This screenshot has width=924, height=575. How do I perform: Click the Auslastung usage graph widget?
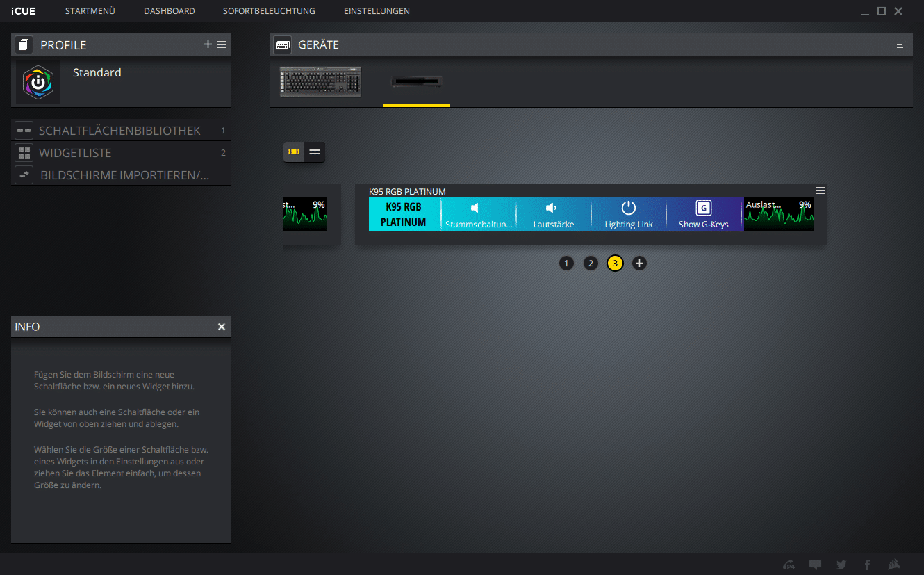[778, 213]
